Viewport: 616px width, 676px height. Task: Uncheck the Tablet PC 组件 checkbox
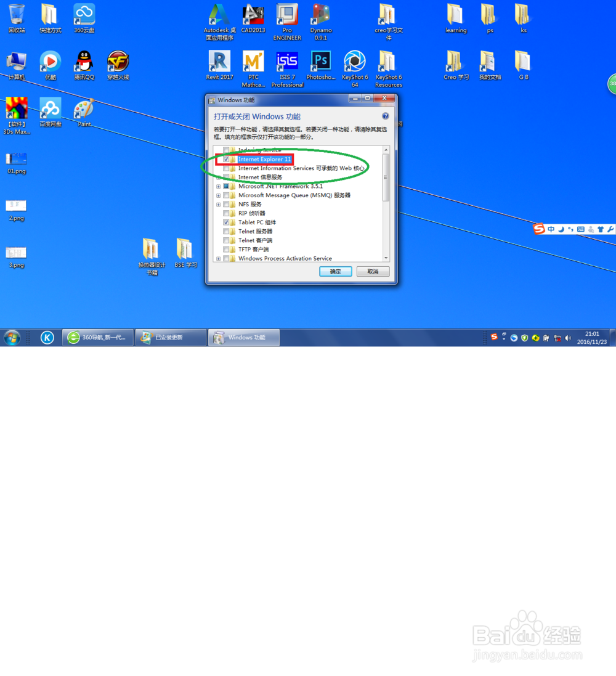coord(226,222)
